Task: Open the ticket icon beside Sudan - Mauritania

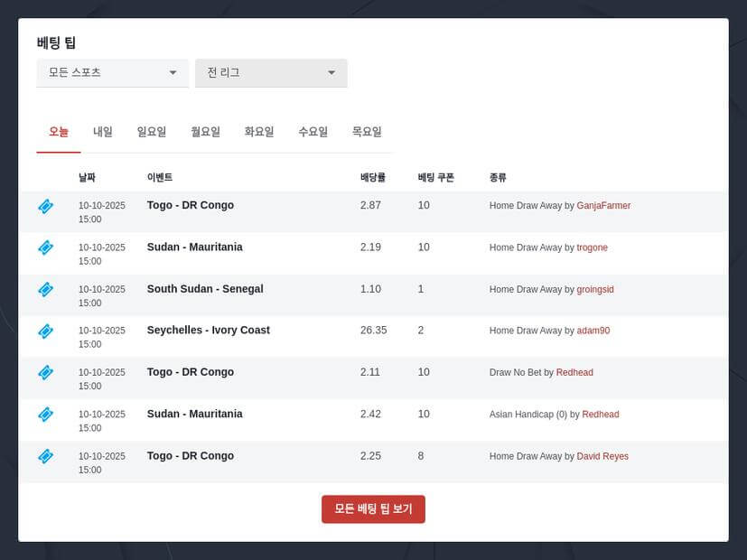Action: pos(45,247)
